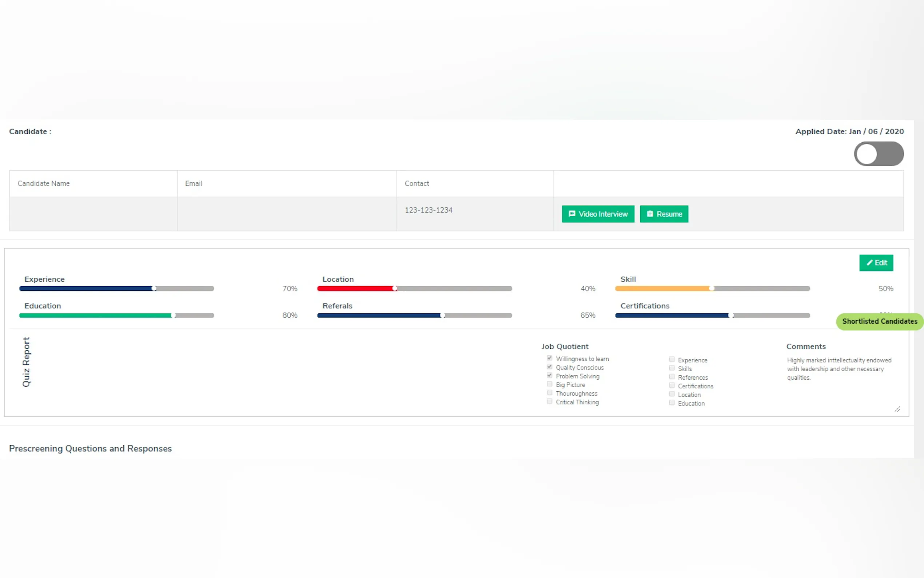Click the red Location slider handle
Image resolution: width=924 pixels, height=578 pixels.
[395, 289]
